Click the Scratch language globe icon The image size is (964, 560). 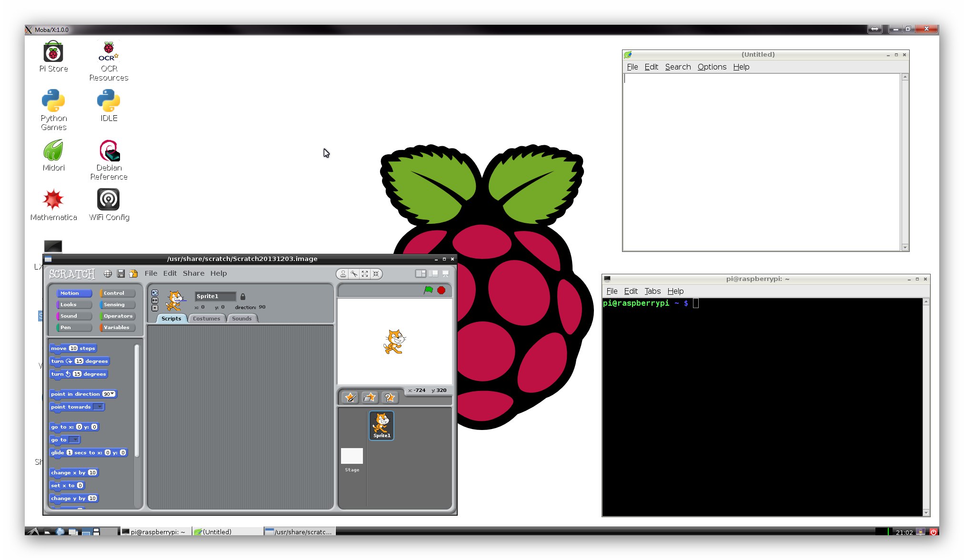pos(108,274)
